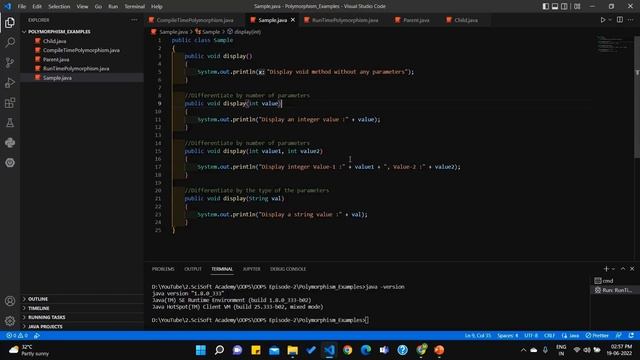
Task: Open the Extensions view
Action: coord(10,102)
